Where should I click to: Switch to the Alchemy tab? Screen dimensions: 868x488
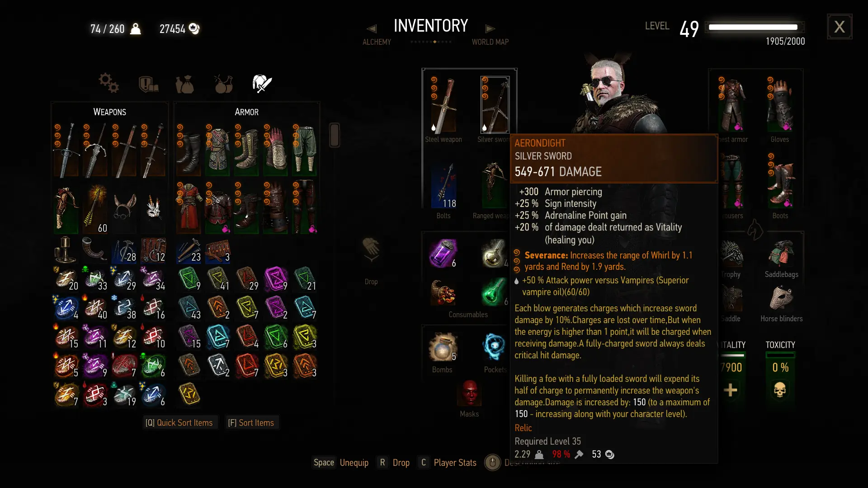[x=377, y=42]
